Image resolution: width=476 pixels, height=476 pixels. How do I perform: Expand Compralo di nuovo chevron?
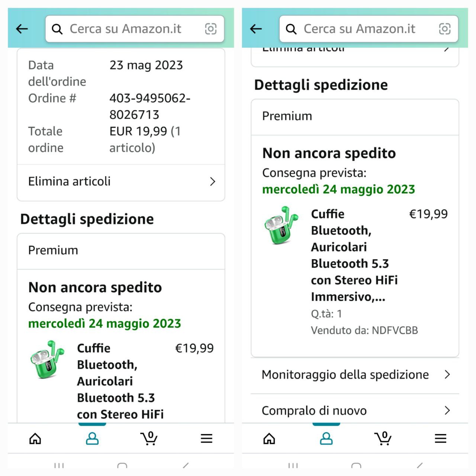447,411
